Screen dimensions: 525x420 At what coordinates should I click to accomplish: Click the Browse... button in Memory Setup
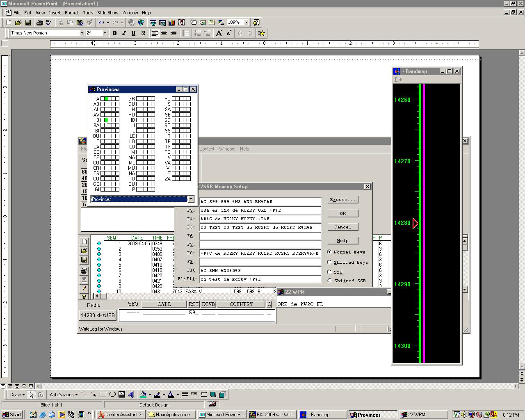pos(342,200)
